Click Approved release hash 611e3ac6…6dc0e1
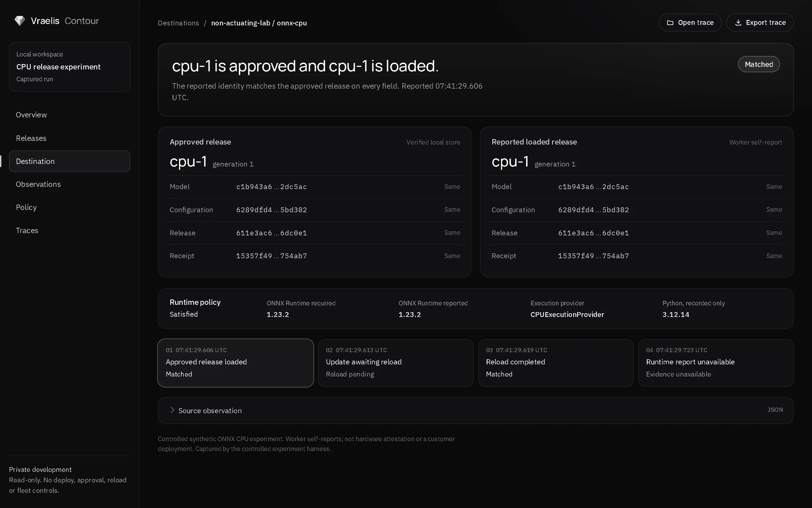Viewport: 812px width, 508px height. click(x=271, y=233)
